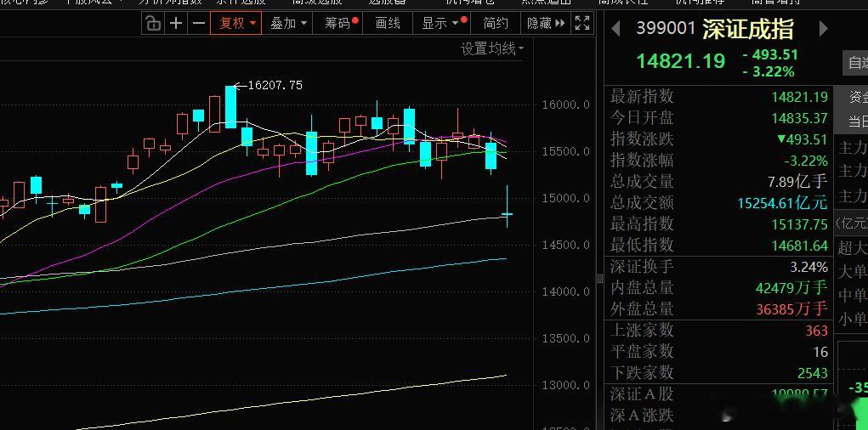Click the 16207.75 high price label
Image resolution: width=868 pixels, height=430 pixels.
click(x=275, y=85)
